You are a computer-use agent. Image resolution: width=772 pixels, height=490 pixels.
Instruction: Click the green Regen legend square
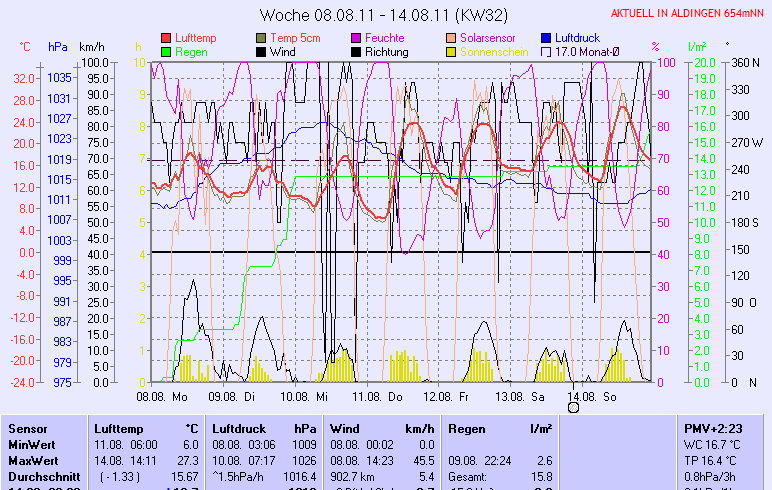tap(166, 51)
